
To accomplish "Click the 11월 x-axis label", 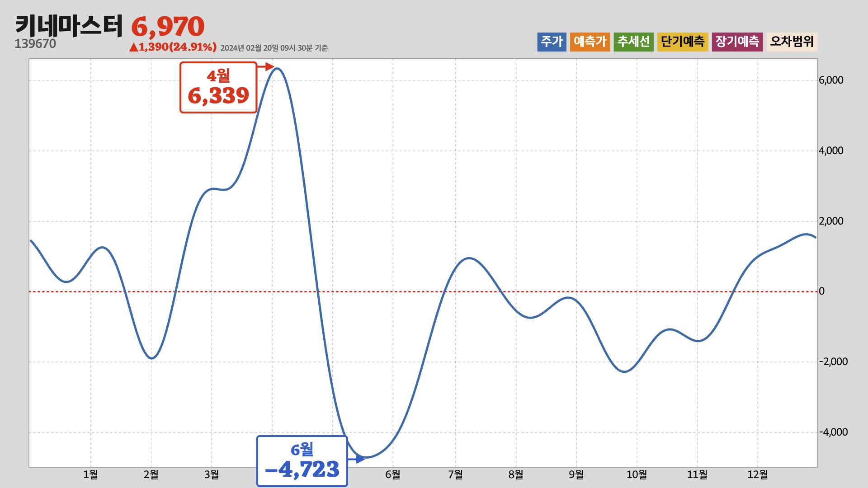I will (x=698, y=474).
